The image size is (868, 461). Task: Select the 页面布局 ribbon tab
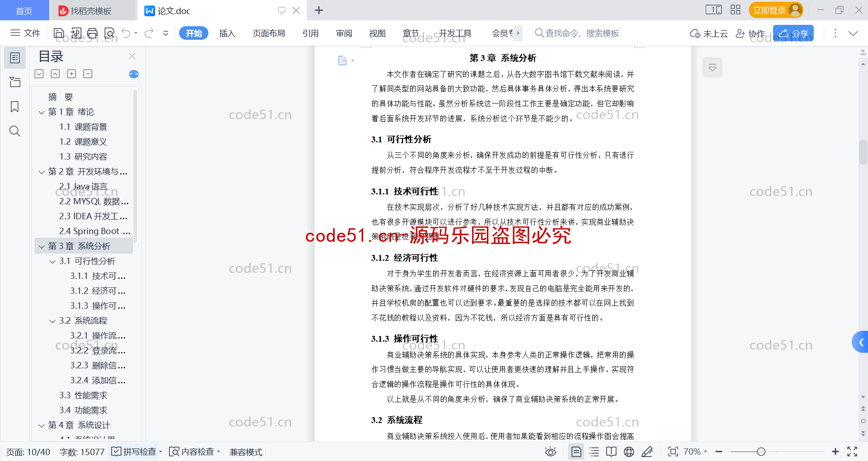(269, 33)
